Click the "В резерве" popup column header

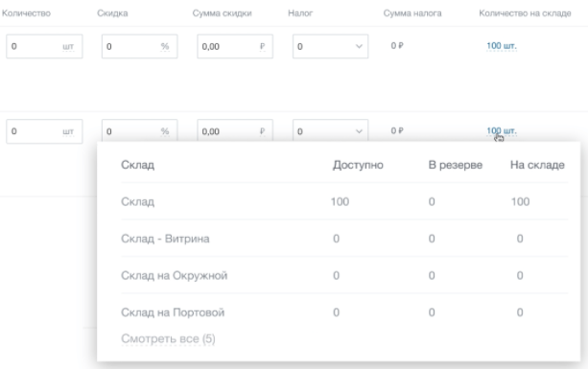tap(456, 165)
